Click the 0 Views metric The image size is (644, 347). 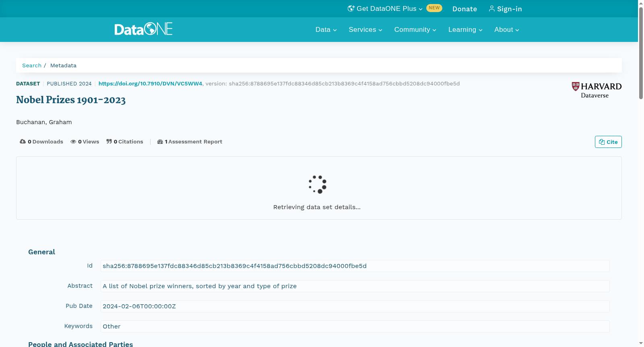pos(85,141)
